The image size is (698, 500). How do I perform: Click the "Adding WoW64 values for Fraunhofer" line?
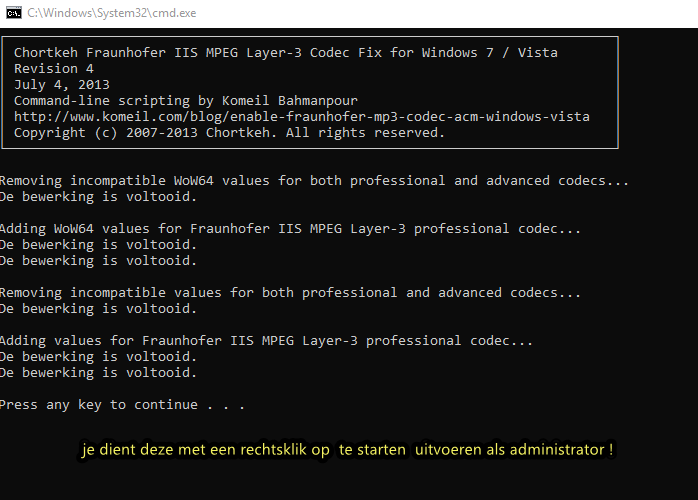(x=290, y=229)
